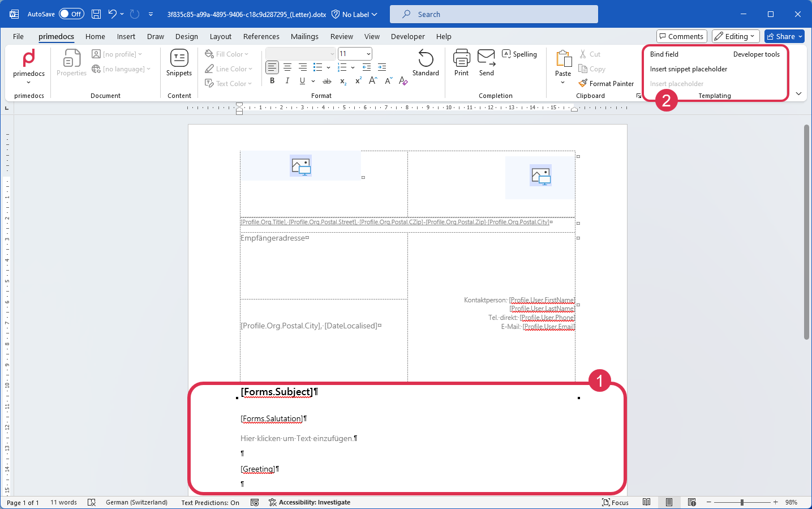Click the Send envelope icon
This screenshot has width=812, height=509.
click(x=486, y=63)
